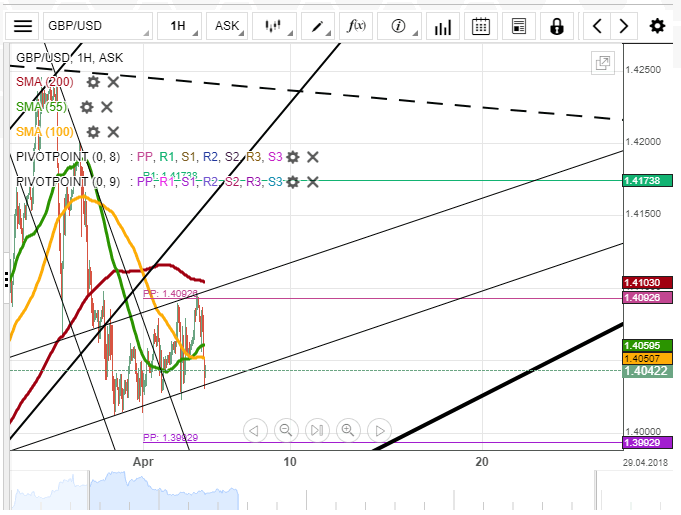The image size is (681, 515).
Task: Open the GBP/USD instrument dropdown
Action: [98, 26]
